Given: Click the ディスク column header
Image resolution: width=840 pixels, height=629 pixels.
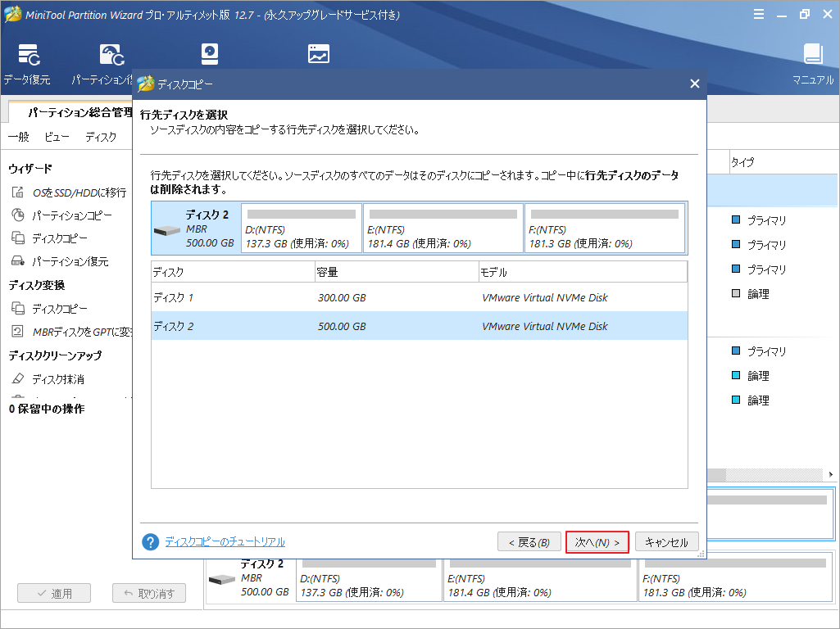Looking at the screenshot, I should (233, 272).
